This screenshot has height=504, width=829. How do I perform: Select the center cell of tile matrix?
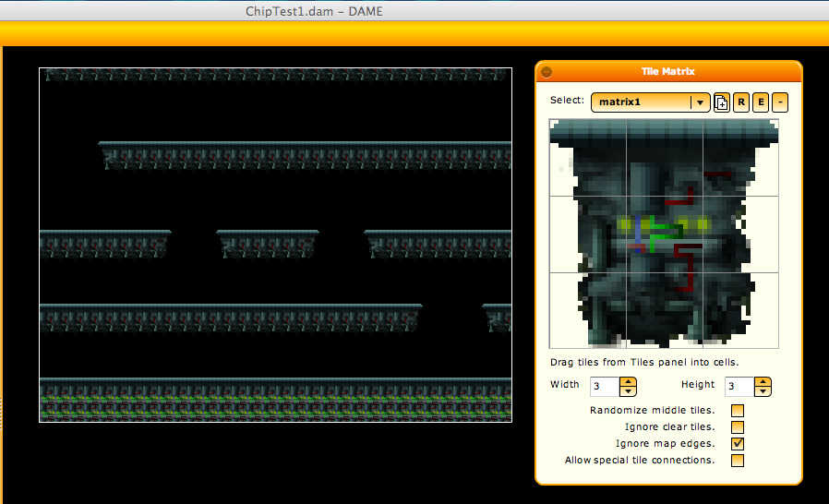coord(664,234)
